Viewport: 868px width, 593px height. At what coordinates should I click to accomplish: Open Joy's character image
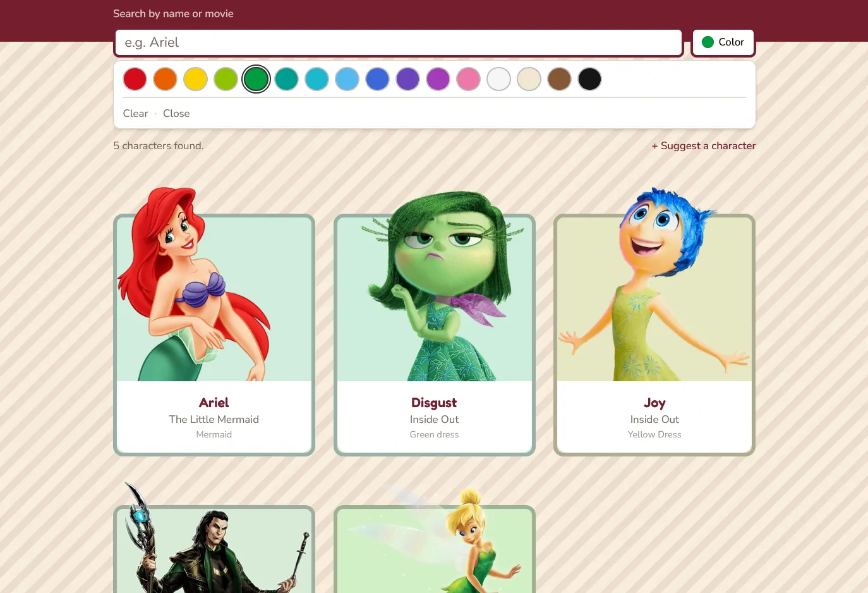coord(654,284)
